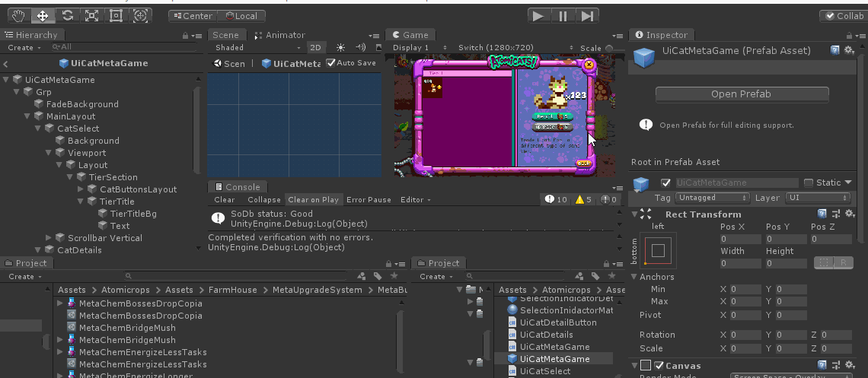Click Rect Transform raw edit R button

843,262
